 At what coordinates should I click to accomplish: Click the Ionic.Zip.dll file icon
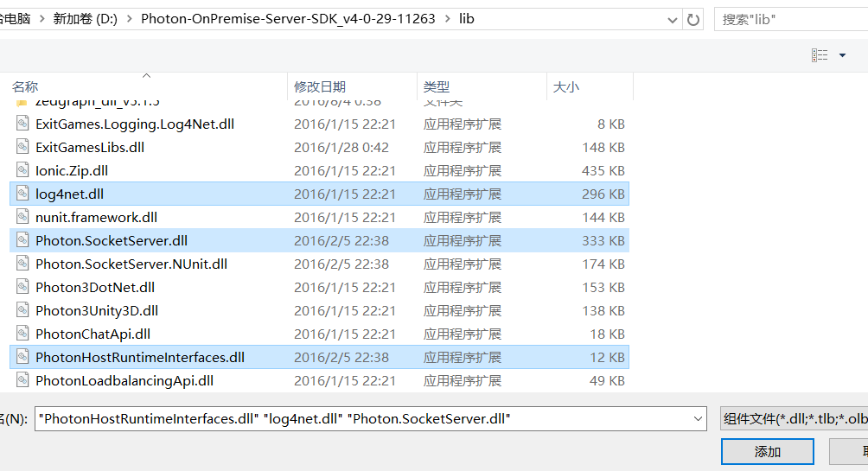(x=22, y=170)
